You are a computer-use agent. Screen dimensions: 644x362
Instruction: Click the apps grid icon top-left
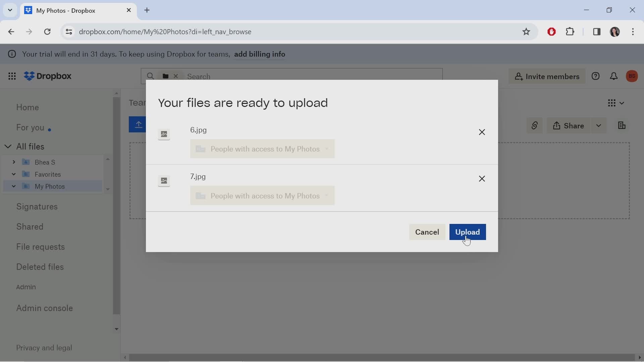click(12, 76)
